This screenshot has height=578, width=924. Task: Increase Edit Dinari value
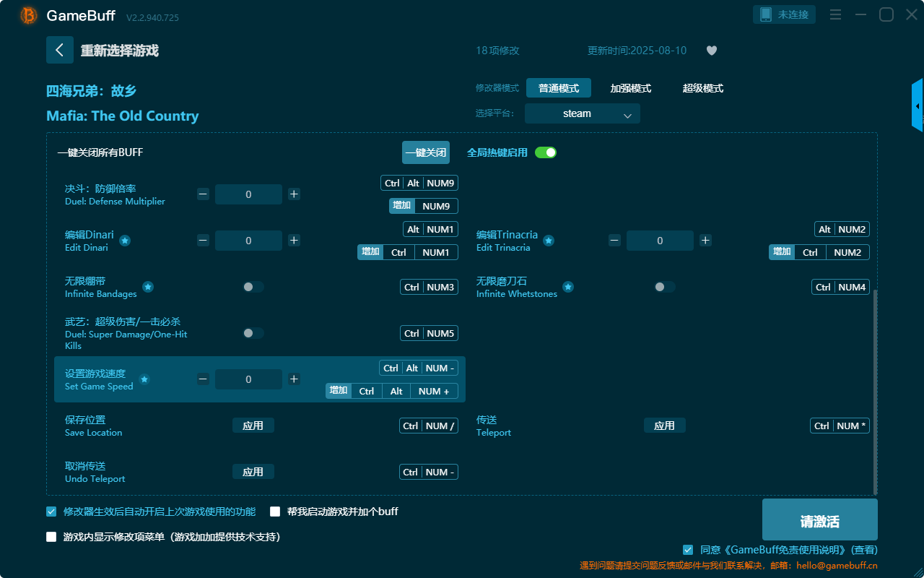[294, 241]
